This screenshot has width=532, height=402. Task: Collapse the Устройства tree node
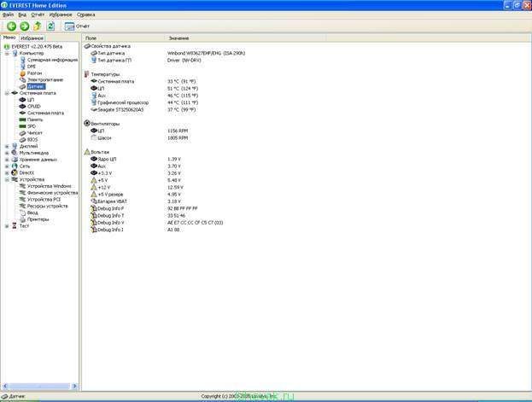(x=7, y=179)
